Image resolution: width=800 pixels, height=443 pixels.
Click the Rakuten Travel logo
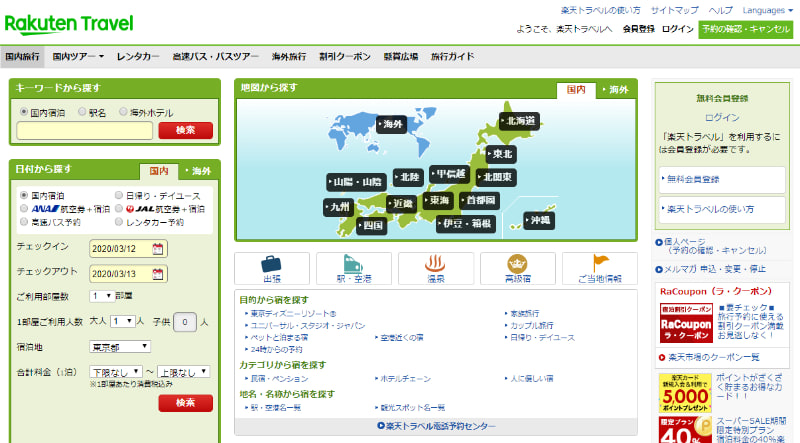(x=69, y=24)
